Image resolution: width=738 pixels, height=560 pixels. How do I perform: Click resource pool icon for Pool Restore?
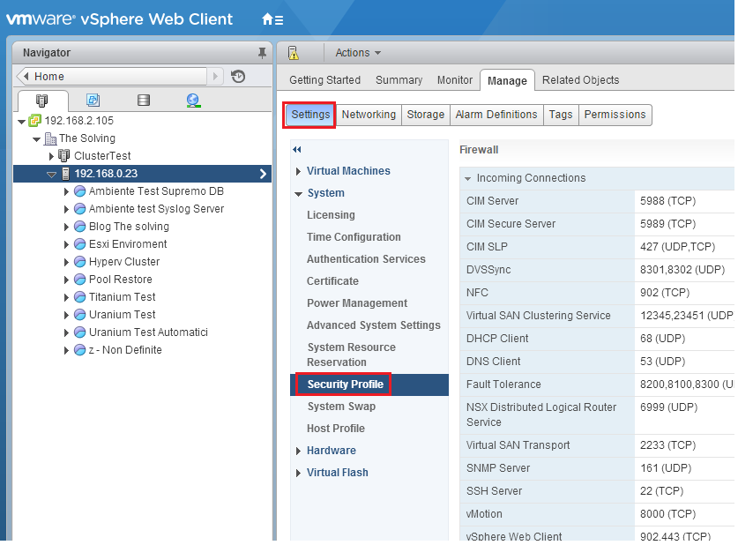pos(80,279)
